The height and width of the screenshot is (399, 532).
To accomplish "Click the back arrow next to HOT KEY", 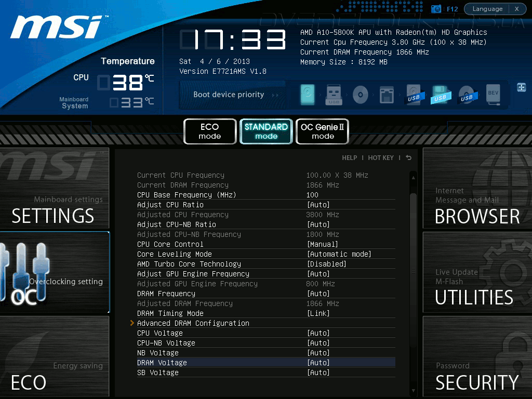I will [x=408, y=158].
